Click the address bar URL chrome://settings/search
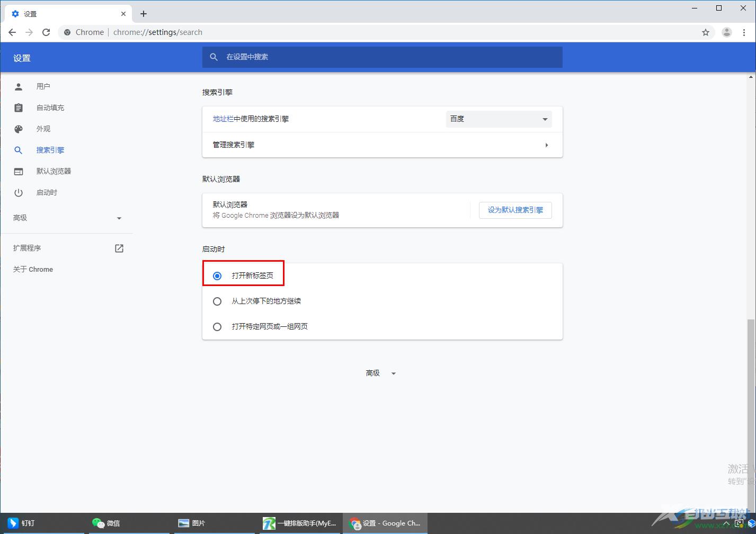The image size is (756, 534). [x=158, y=32]
